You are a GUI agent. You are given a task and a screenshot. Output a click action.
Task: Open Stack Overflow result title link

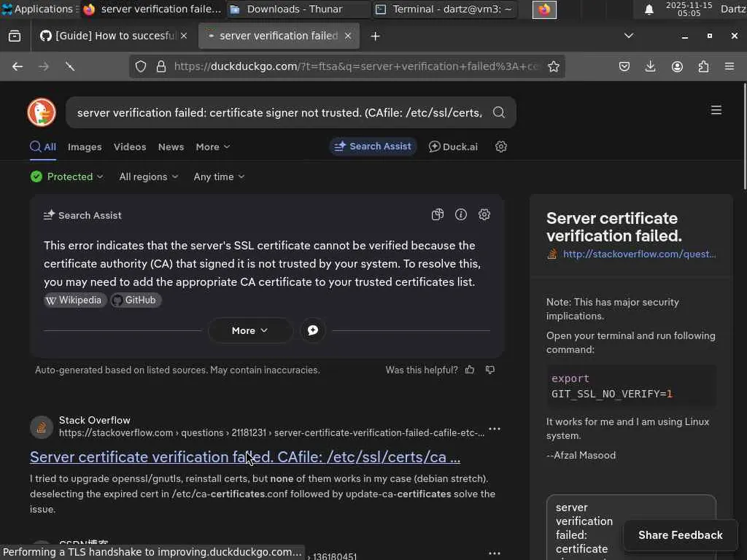click(245, 456)
